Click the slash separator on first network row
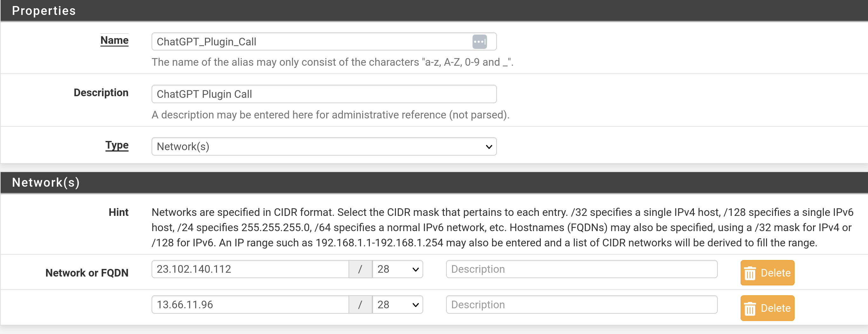Viewport: 868px width, 334px height. (360, 269)
